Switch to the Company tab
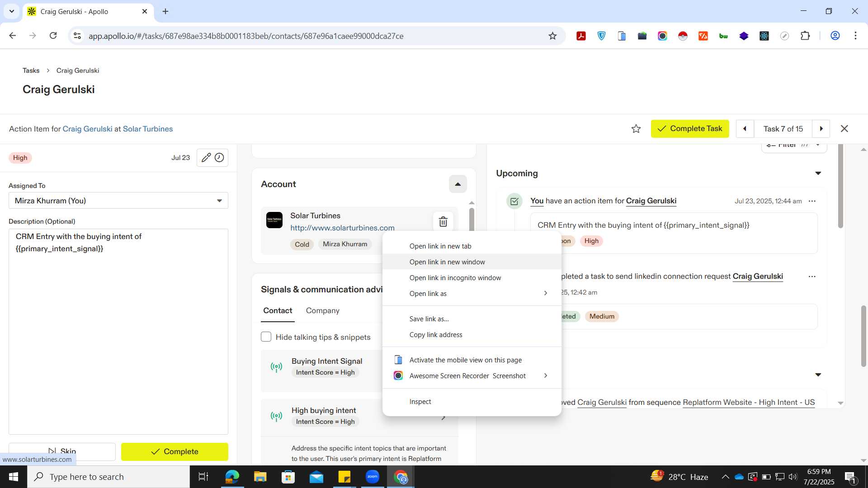The width and height of the screenshot is (868, 488). pos(322,311)
